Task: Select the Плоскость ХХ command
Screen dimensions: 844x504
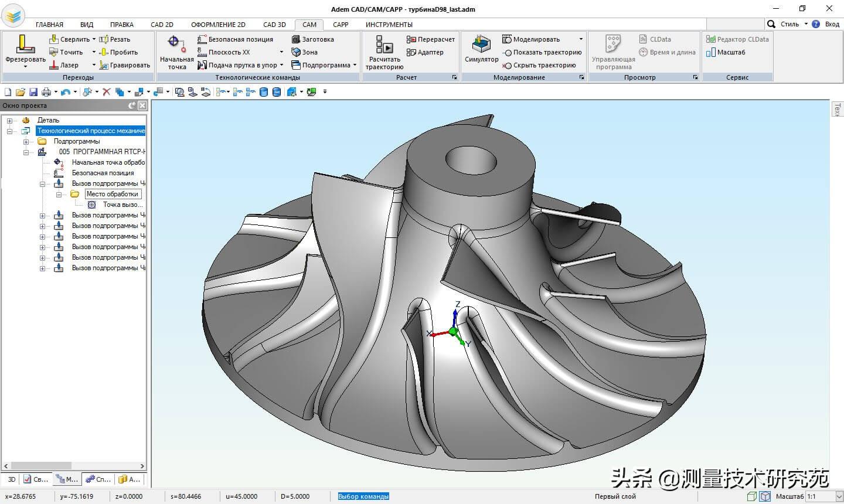Action: click(224, 52)
